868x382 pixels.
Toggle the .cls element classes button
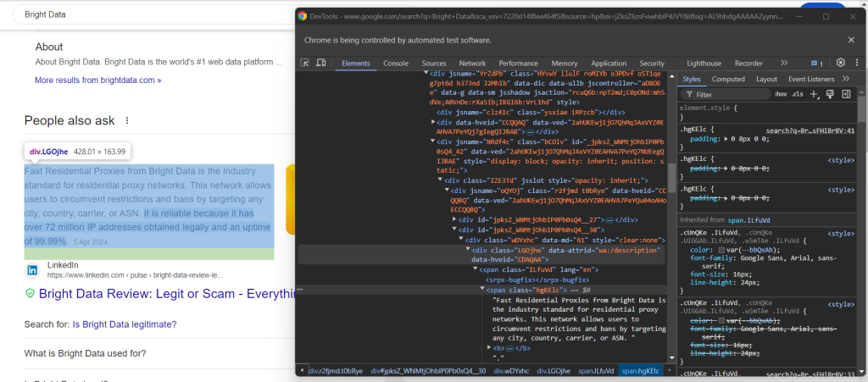click(798, 94)
